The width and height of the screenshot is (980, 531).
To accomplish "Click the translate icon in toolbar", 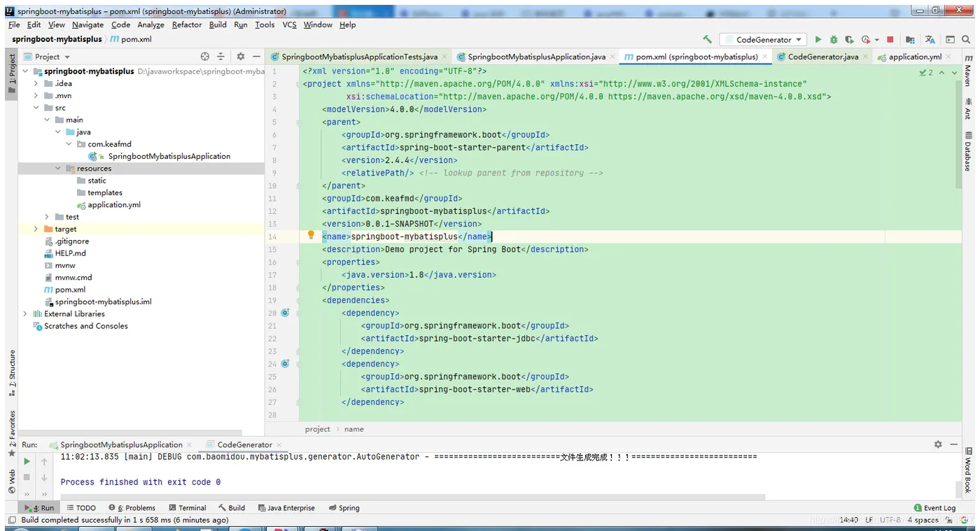I will pyautogui.click(x=930, y=40).
